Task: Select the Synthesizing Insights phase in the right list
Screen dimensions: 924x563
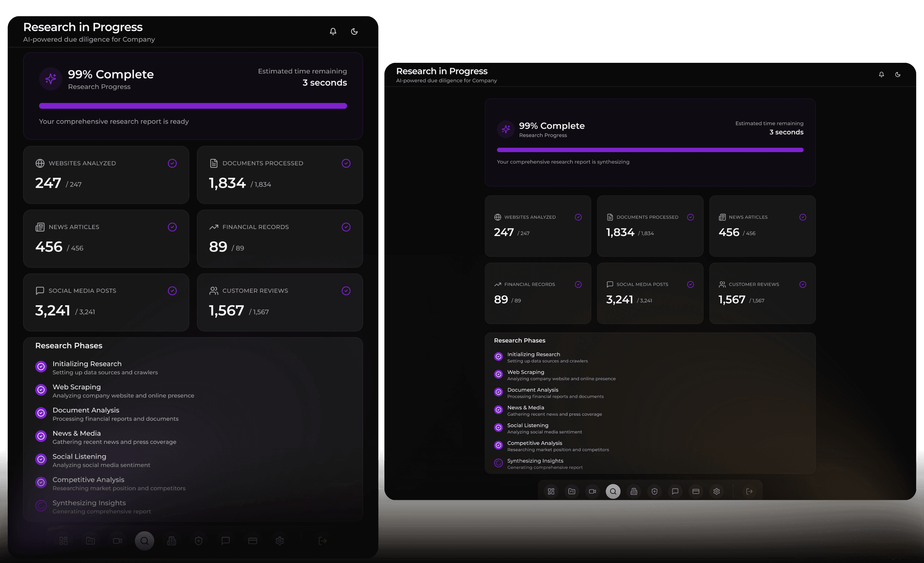Action: tap(535, 461)
